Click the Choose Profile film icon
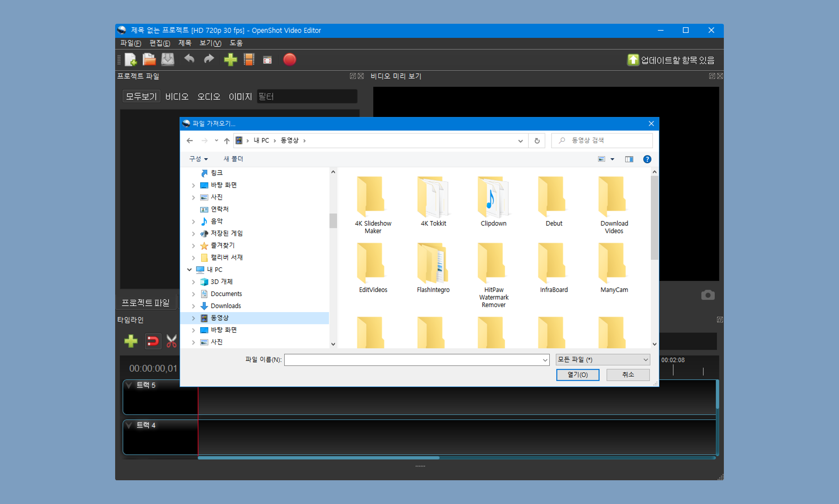 (x=249, y=60)
